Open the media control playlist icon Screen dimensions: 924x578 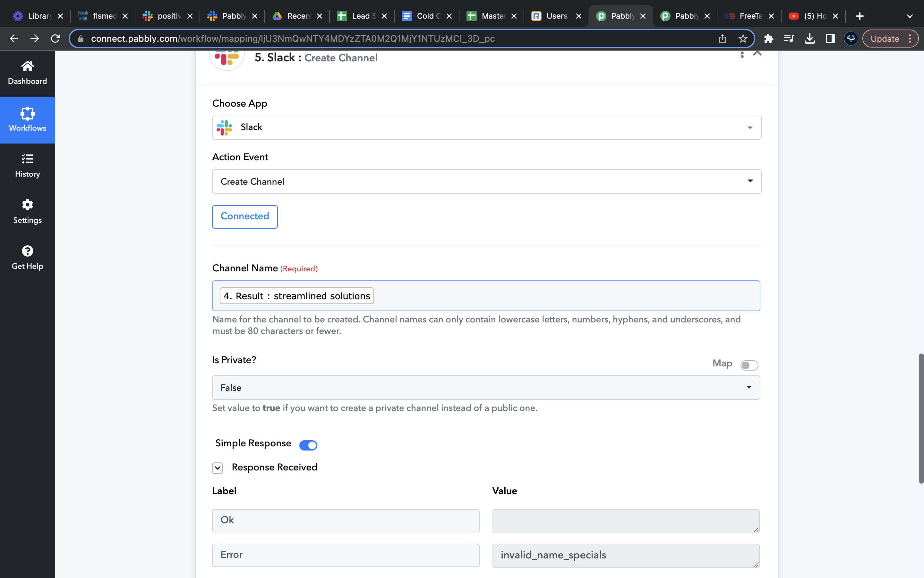[789, 39]
